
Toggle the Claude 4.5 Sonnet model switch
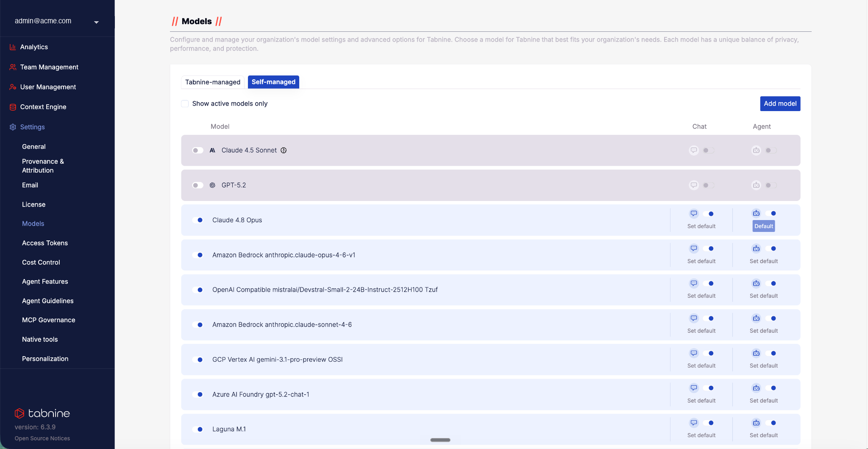(x=198, y=150)
